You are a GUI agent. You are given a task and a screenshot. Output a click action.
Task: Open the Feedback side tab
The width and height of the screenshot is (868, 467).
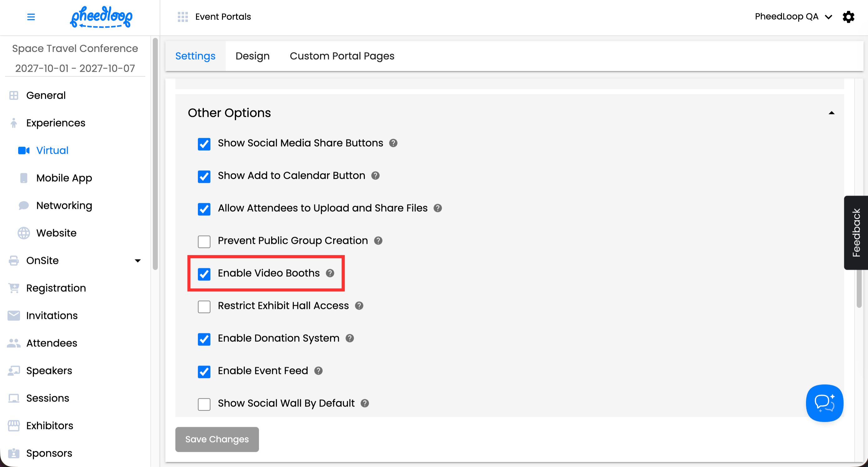[855, 232]
